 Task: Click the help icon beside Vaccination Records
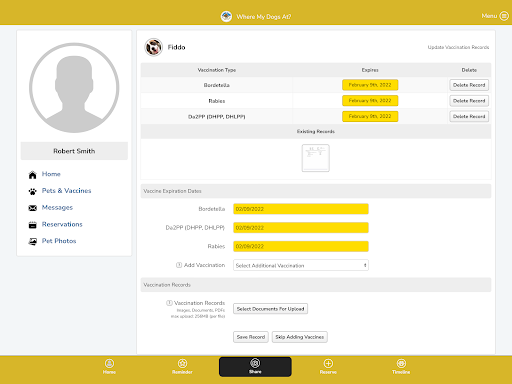tap(169, 303)
